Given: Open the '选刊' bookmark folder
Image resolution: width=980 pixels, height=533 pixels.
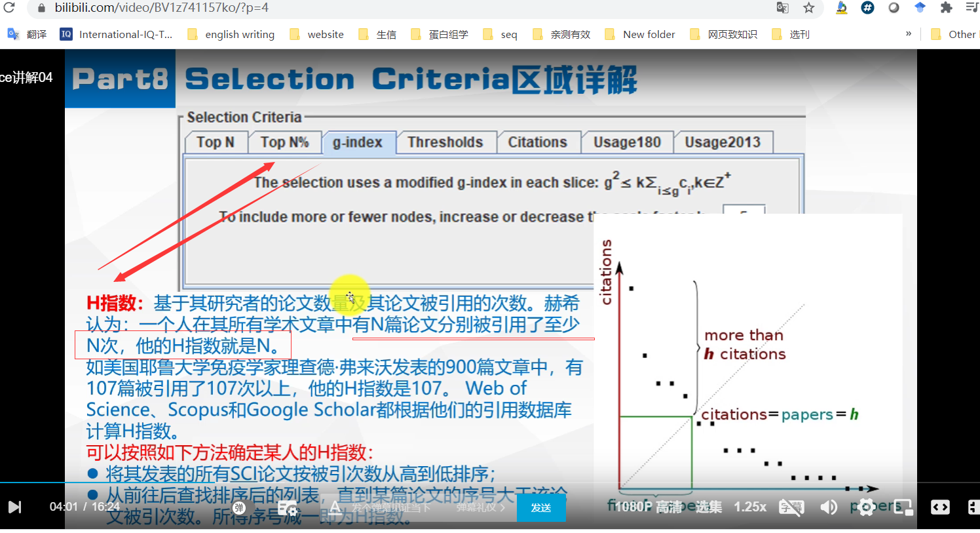Looking at the screenshot, I should point(791,34).
